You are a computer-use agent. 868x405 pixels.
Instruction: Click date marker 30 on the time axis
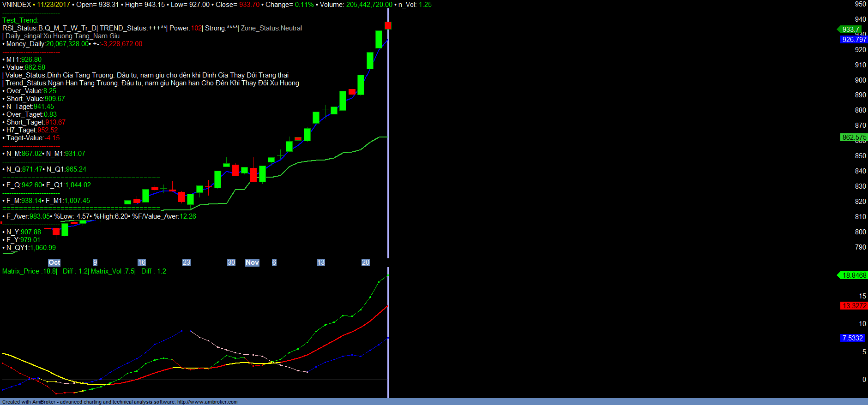coord(231,262)
